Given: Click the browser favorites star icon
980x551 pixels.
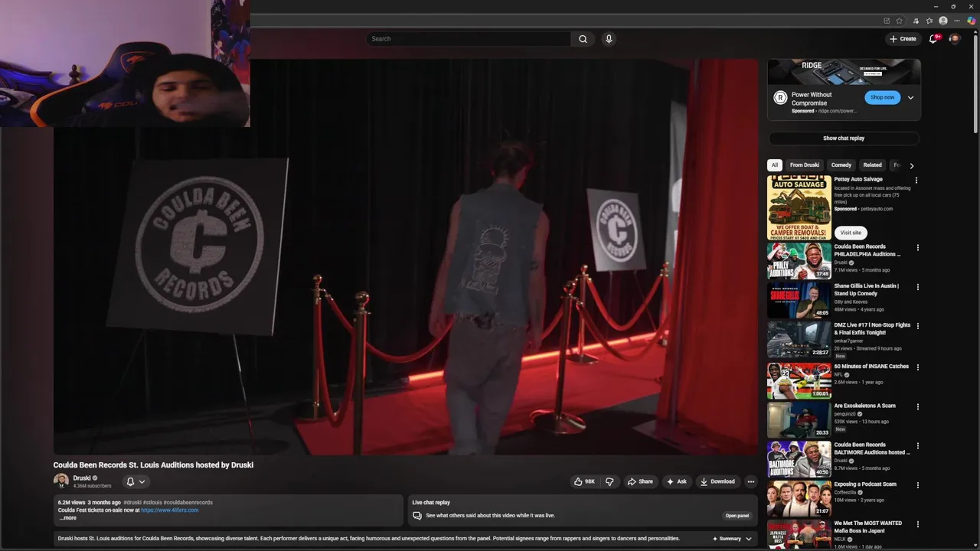Looking at the screenshot, I should (900, 21).
